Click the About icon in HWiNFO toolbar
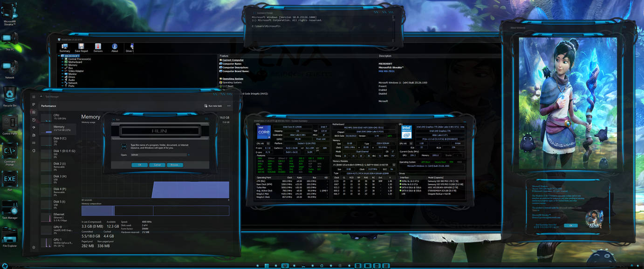Viewport: 644px width, 269px height. tap(115, 47)
